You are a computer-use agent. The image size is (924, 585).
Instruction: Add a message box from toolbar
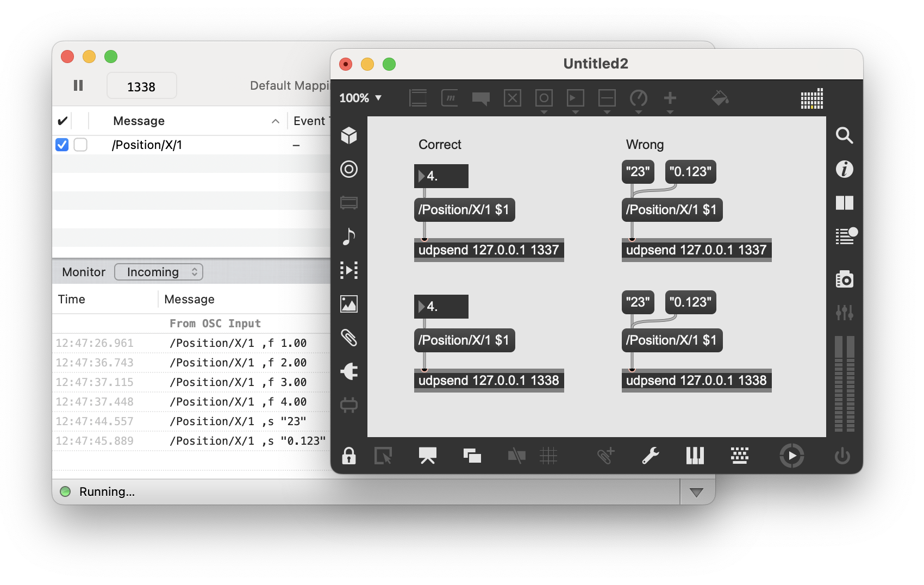point(449,98)
